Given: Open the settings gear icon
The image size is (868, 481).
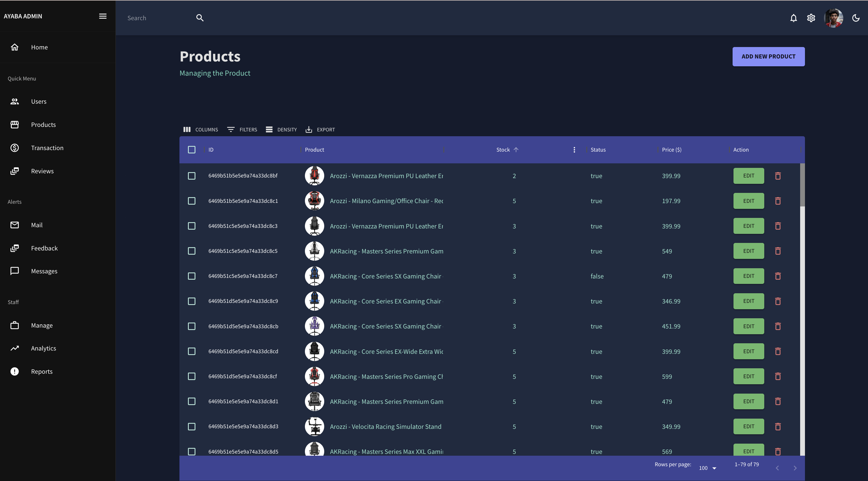Looking at the screenshot, I should 811,18.
